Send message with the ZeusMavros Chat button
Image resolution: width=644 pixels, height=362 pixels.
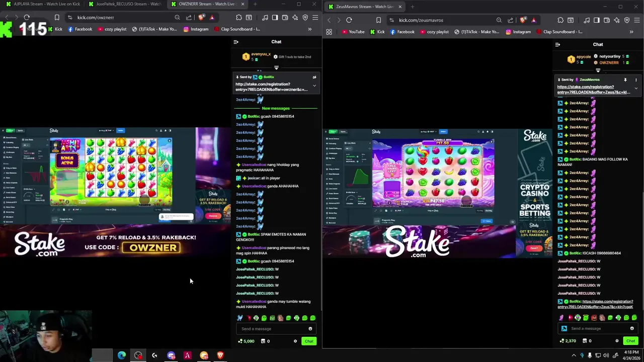630,341
